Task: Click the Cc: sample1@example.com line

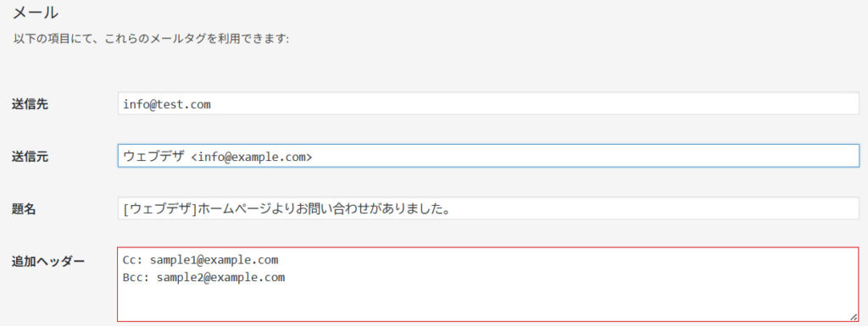Action: [x=200, y=260]
